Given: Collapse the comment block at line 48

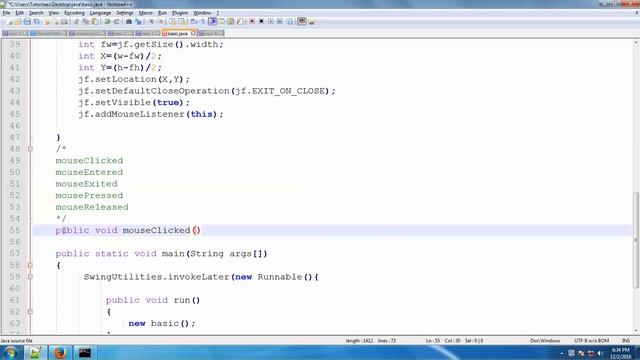Looking at the screenshot, I should [x=30, y=149].
